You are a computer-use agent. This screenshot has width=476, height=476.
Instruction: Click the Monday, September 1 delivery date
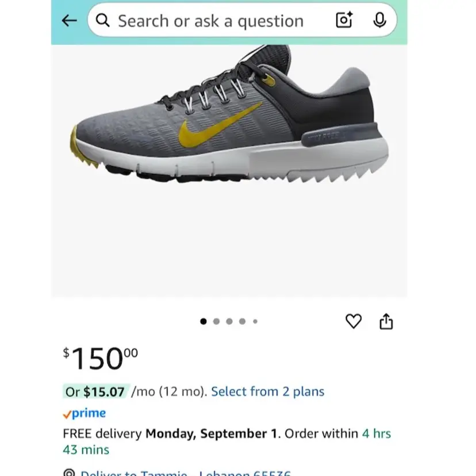tap(212, 433)
